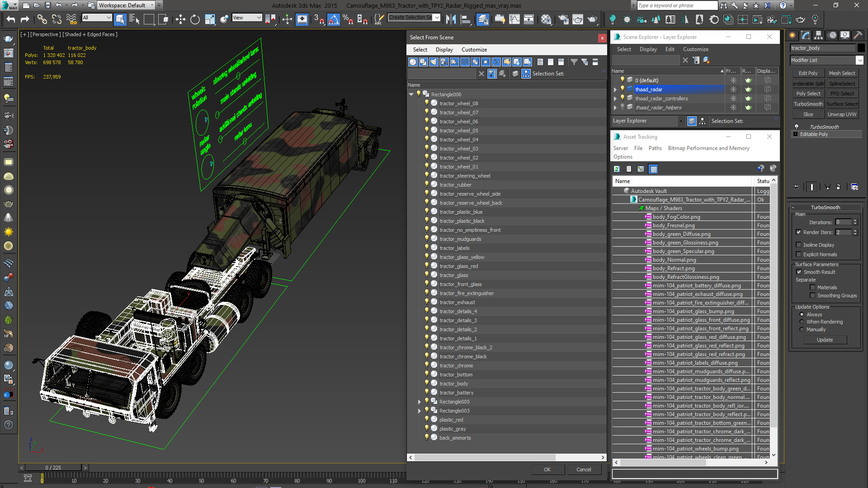This screenshot has width=868, height=488.
Task: Open the Motion command panel tab
Action: pyautogui.click(x=832, y=35)
